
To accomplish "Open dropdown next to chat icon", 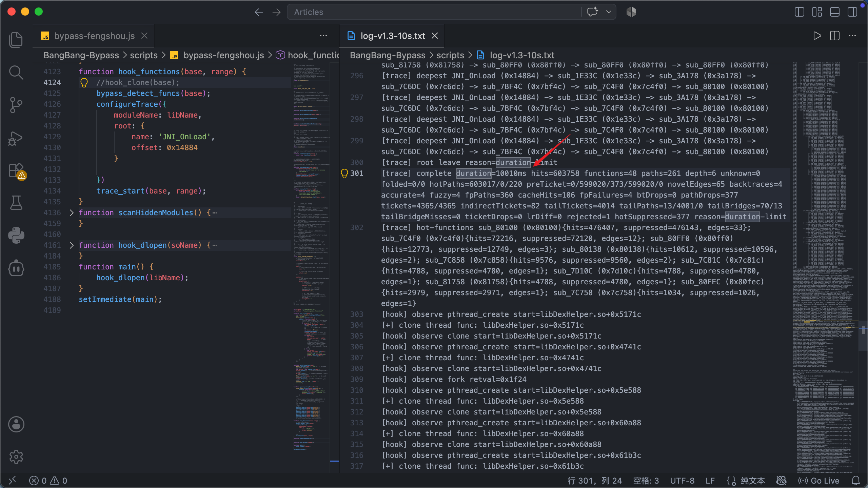I will click(x=609, y=12).
